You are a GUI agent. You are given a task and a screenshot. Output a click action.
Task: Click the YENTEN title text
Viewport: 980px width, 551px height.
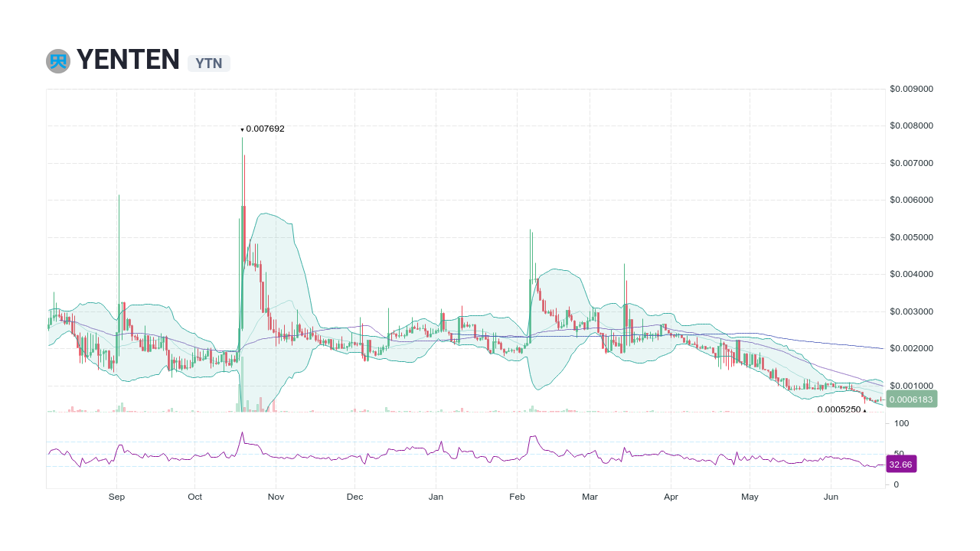point(128,60)
